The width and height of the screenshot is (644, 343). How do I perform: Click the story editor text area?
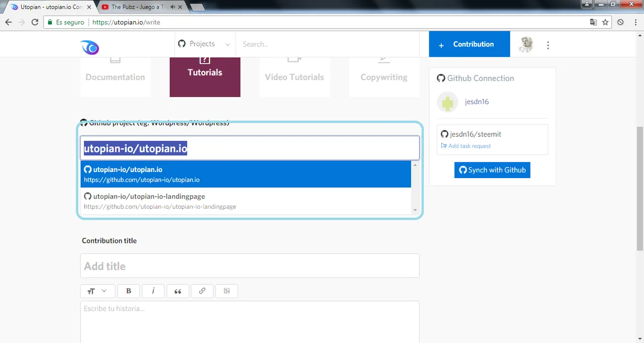click(x=250, y=322)
